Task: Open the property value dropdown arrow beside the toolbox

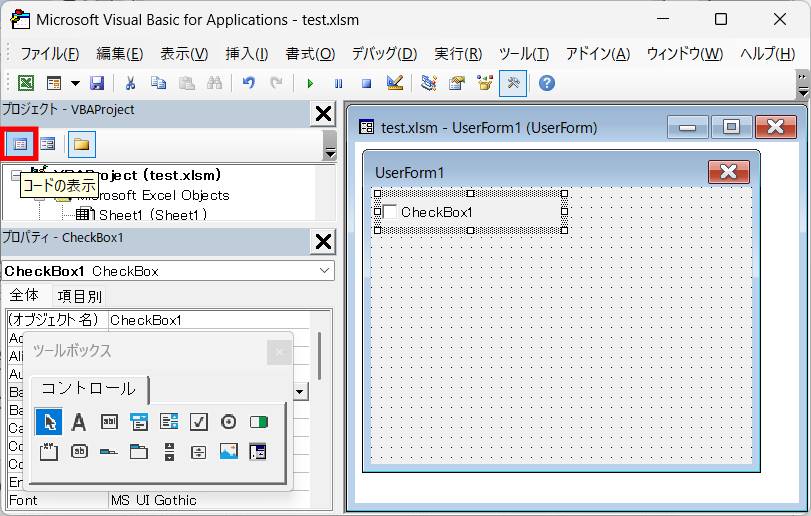Action: tap(300, 391)
